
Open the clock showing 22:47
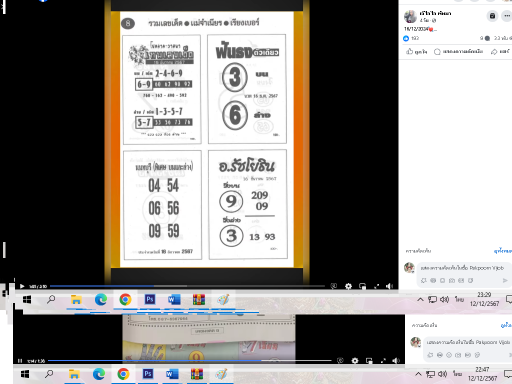[x=482, y=374]
